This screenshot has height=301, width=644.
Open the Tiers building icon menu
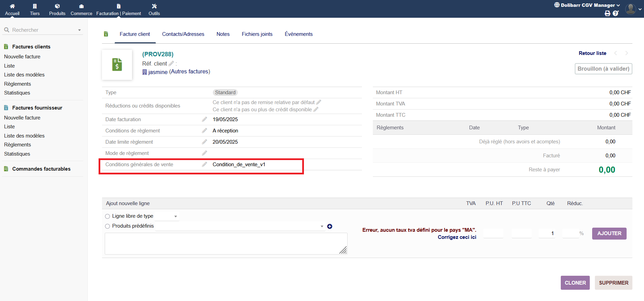coord(35,6)
